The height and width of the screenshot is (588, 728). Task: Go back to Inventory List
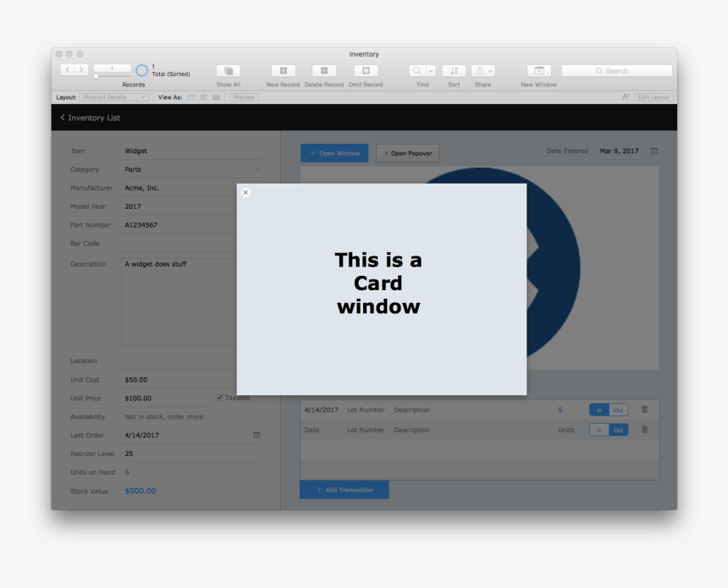[90, 118]
